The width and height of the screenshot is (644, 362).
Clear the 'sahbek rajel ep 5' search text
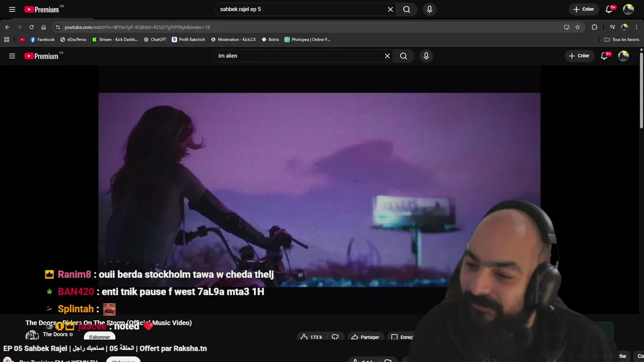coord(390,9)
